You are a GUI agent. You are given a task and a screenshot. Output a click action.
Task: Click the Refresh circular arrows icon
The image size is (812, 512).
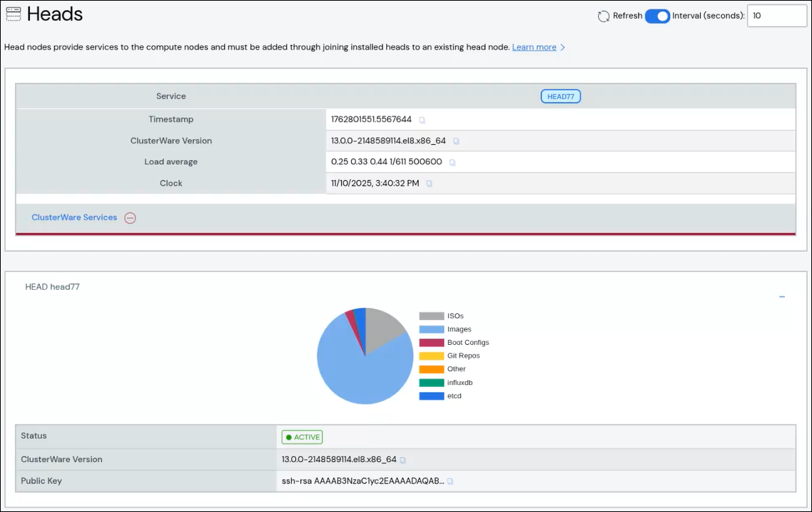coord(604,16)
